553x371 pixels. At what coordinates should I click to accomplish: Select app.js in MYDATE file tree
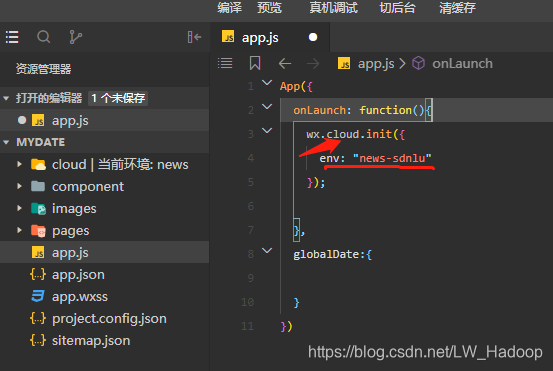coord(104,253)
